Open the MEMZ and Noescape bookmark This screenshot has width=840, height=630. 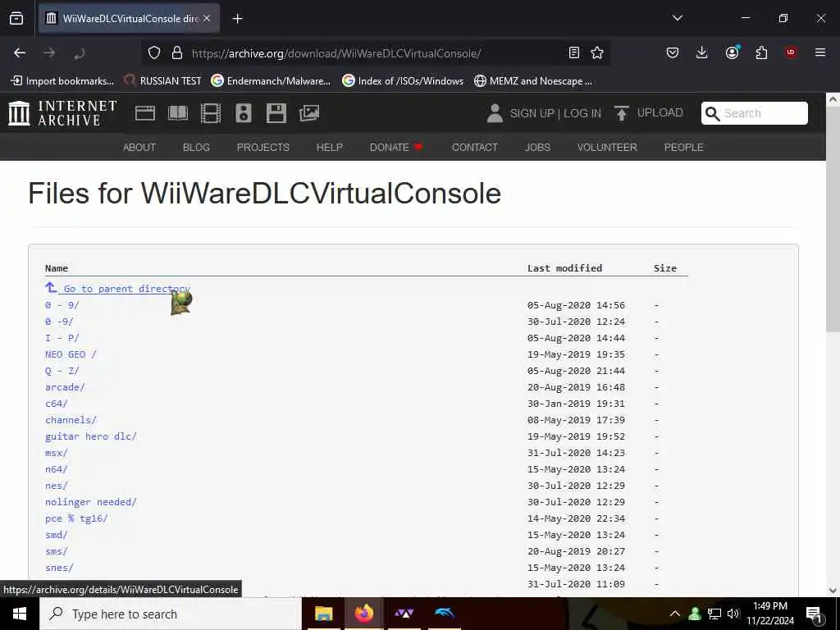533,81
